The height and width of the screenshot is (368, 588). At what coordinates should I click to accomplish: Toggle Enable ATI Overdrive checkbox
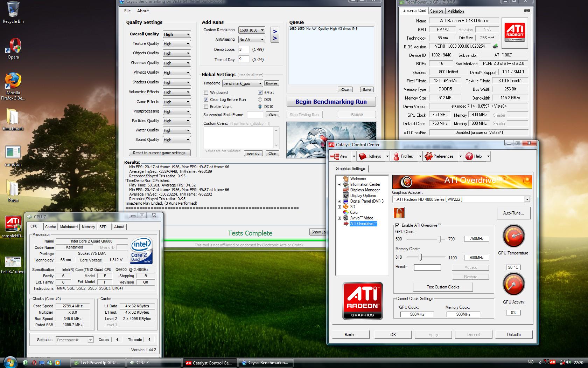(397, 225)
